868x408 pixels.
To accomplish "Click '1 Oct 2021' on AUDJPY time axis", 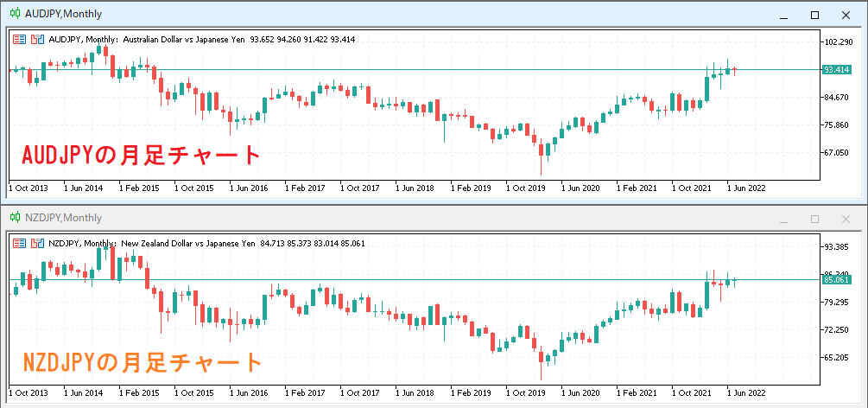I will 692,188.
